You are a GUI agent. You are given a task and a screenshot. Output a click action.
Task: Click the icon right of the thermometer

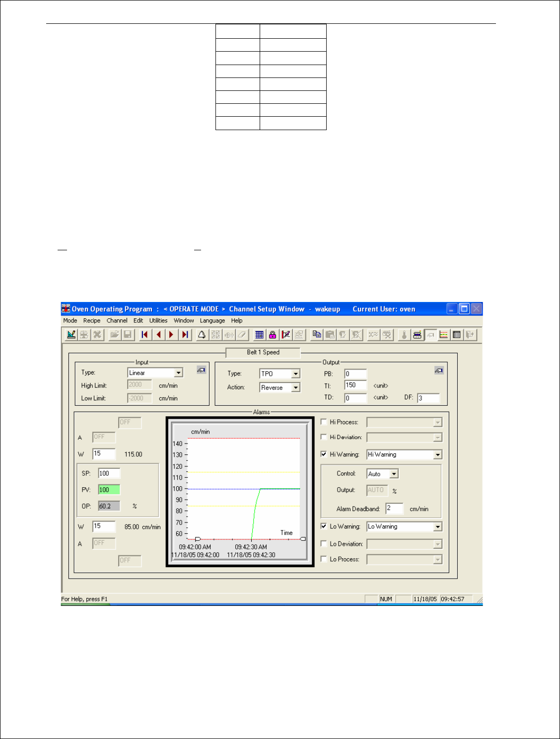(x=418, y=335)
